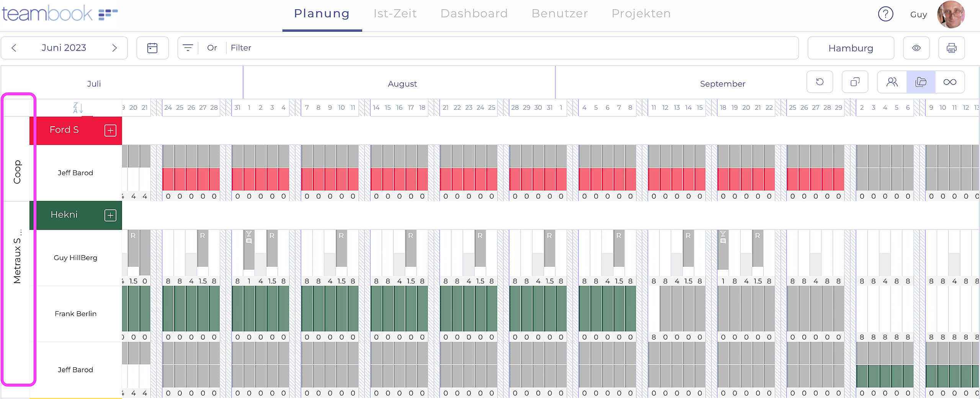Open the Dashboard tab
The width and height of the screenshot is (980, 399).
tap(474, 14)
